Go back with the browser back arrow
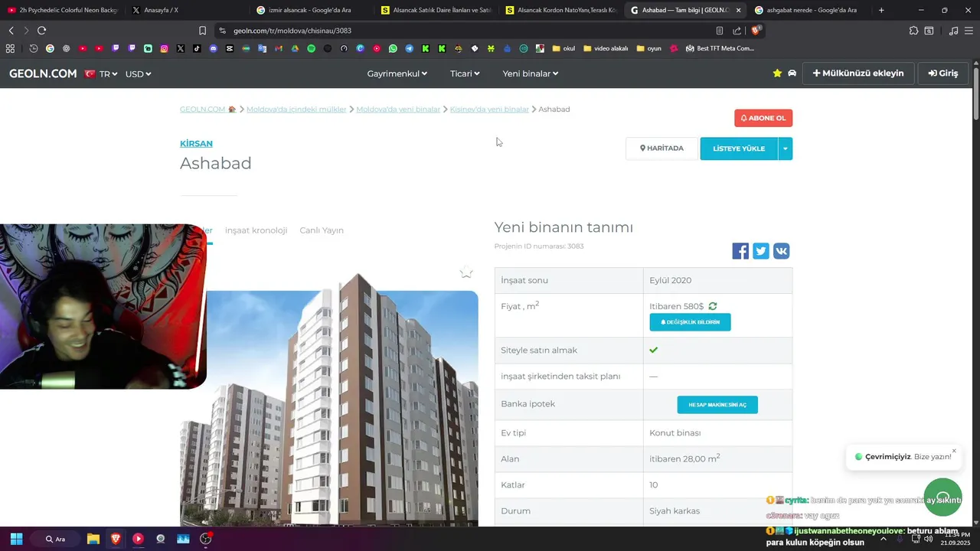 (11, 31)
